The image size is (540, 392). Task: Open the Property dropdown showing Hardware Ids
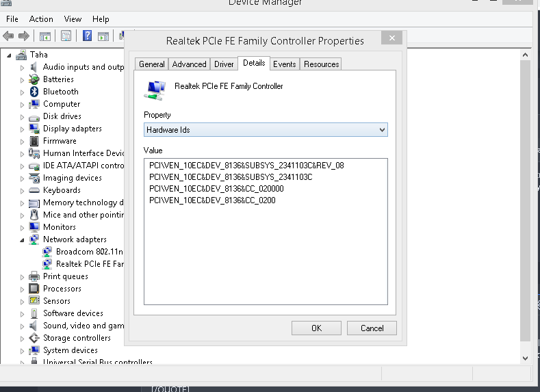pyautogui.click(x=266, y=129)
